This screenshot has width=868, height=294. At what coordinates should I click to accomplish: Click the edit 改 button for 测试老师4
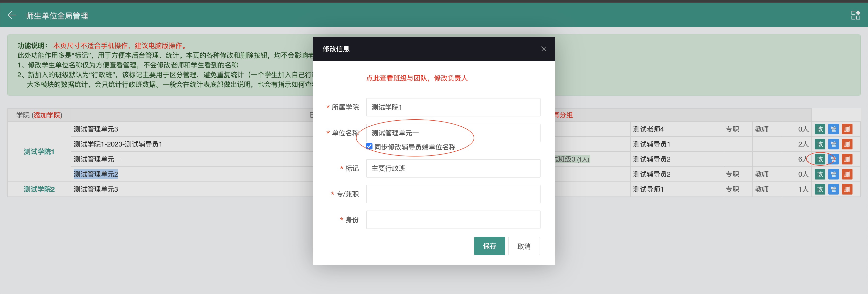[x=820, y=129]
